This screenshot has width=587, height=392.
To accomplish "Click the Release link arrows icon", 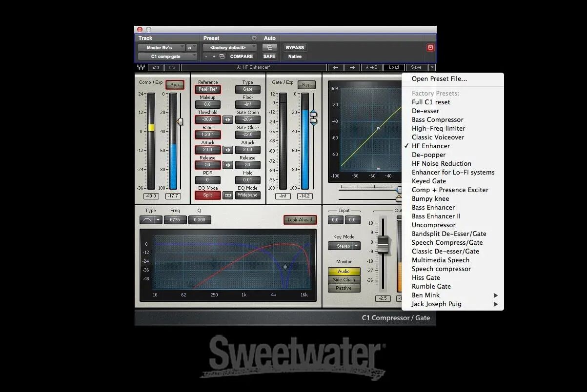I will 228,165.
